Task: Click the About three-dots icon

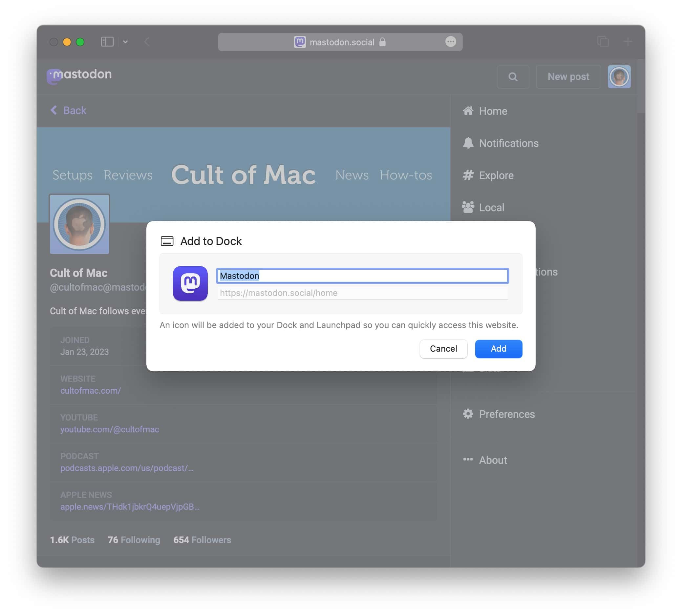Action: (x=468, y=459)
